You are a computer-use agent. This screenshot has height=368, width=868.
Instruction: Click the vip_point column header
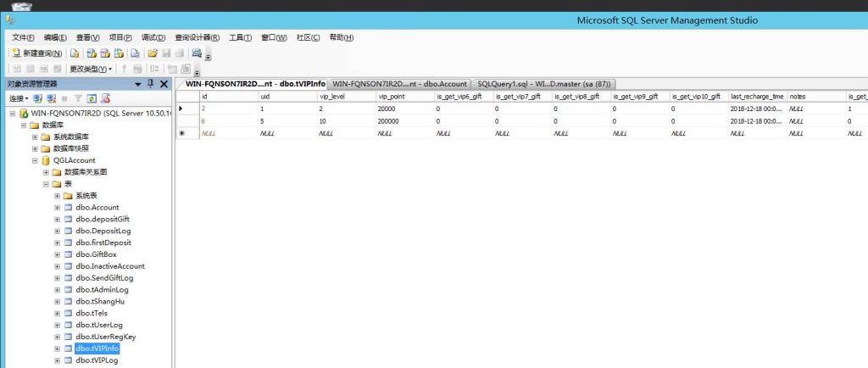coord(405,97)
